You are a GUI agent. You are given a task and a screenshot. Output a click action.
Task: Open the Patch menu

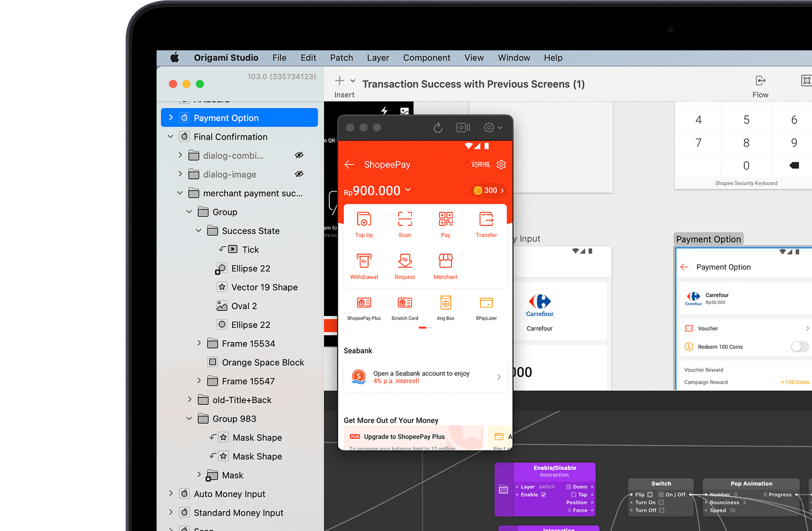point(341,58)
